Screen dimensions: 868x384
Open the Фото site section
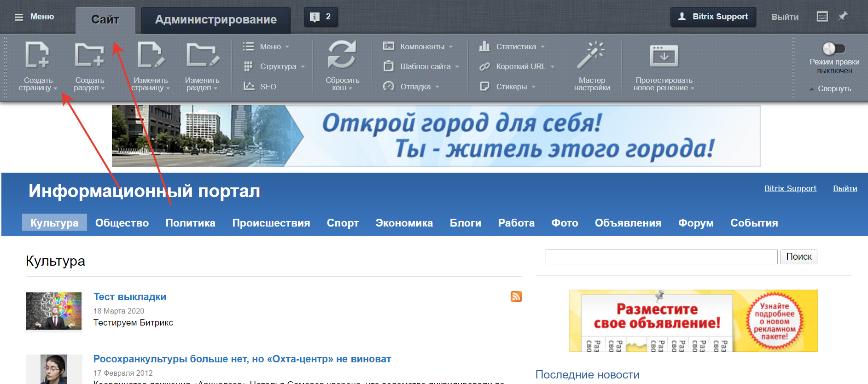(565, 223)
